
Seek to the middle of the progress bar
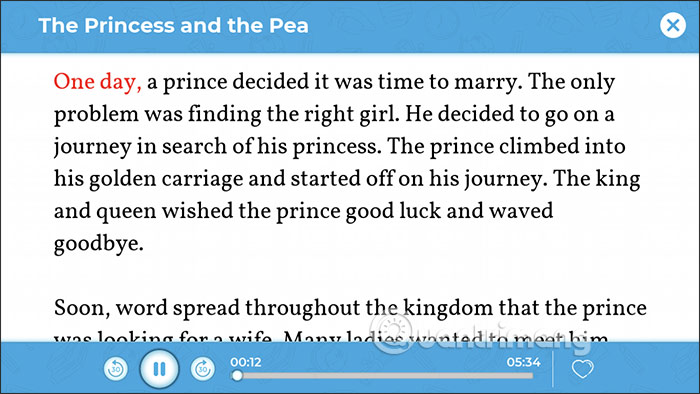[x=382, y=376]
